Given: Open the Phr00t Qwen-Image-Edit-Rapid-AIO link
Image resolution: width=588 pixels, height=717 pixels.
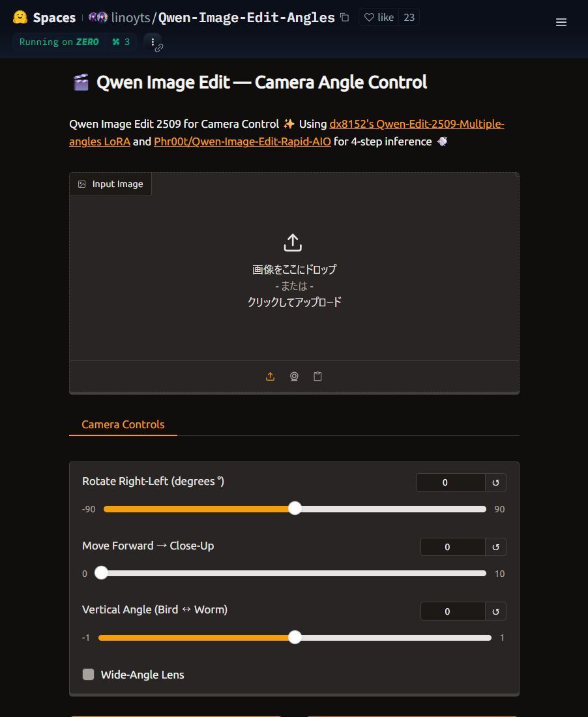Looking at the screenshot, I should click(242, 141).
